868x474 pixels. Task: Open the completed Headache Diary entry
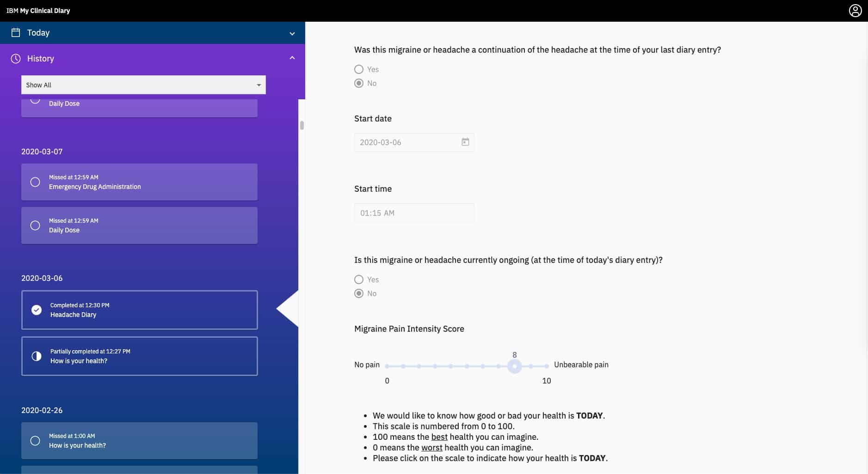pos(139,310)
